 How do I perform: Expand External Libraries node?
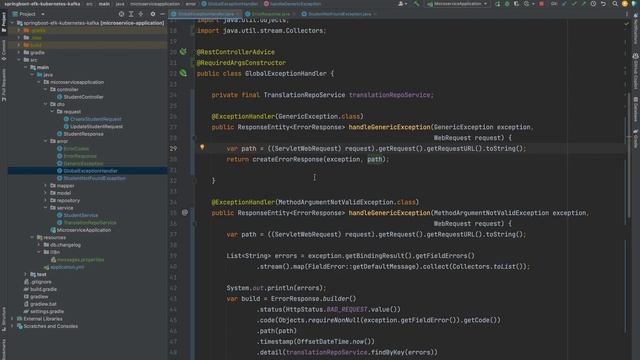click(x=12, y=319)
